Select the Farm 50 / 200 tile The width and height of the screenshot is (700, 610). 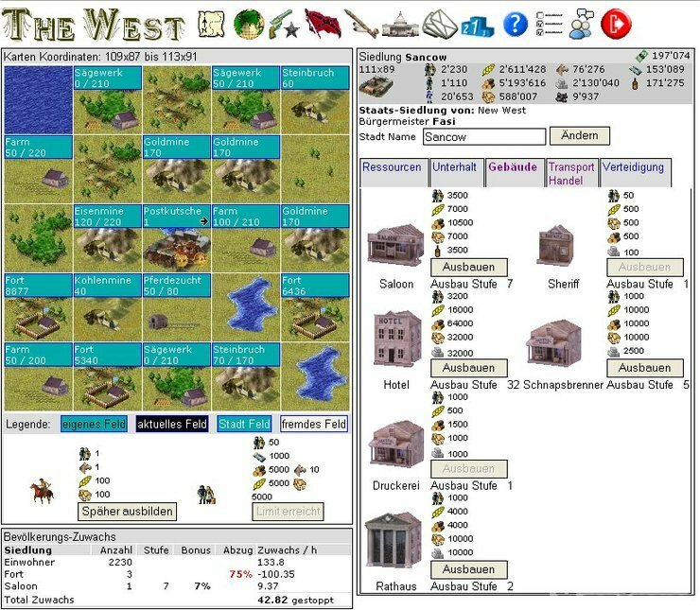[x=38, y=376]
